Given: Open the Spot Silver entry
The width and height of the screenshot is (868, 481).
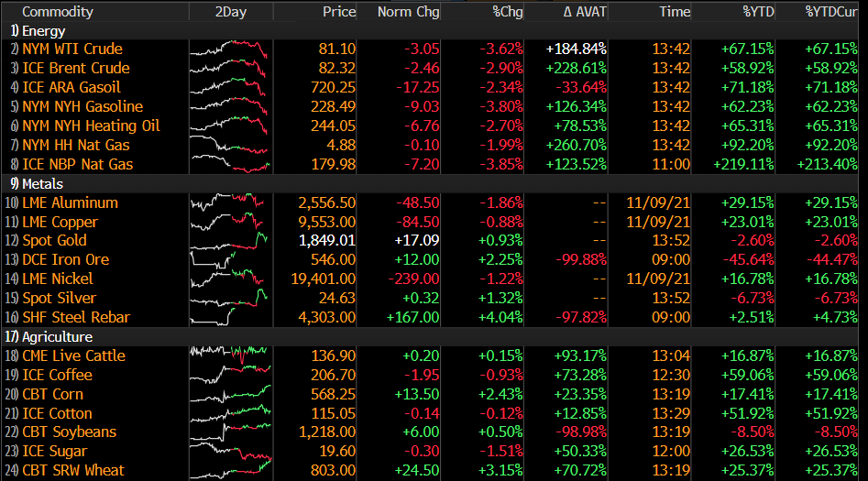Looking at the screenshot, I should click(59, 299).
